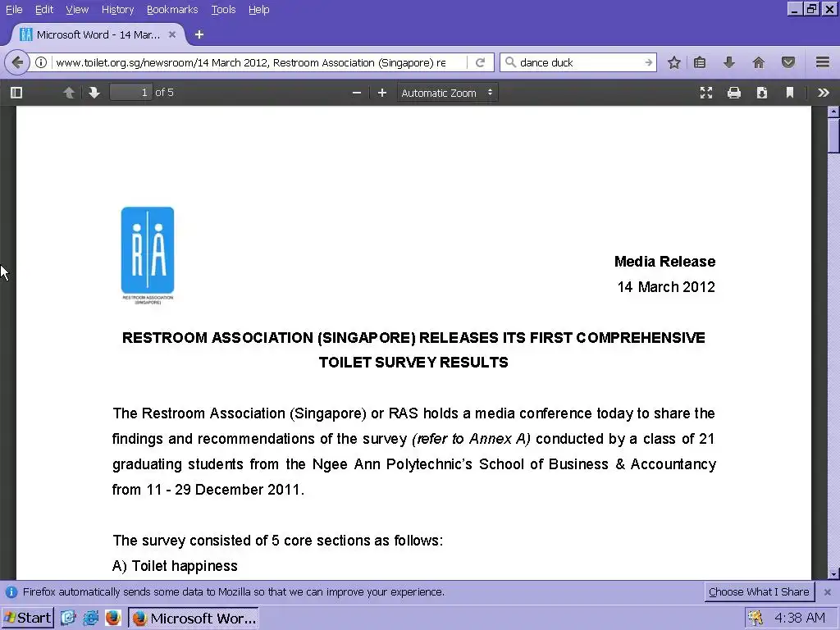Save page to Pocket
The width and height of the screenshot is (840, 630).
point(788,62)
